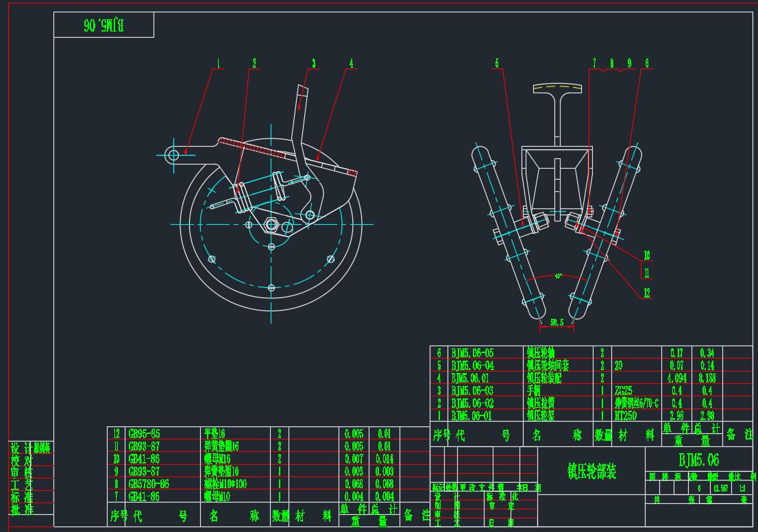Select the mirrored drawing number box top-left
Viewport: 758px width, 532px height.
[103, 25]
